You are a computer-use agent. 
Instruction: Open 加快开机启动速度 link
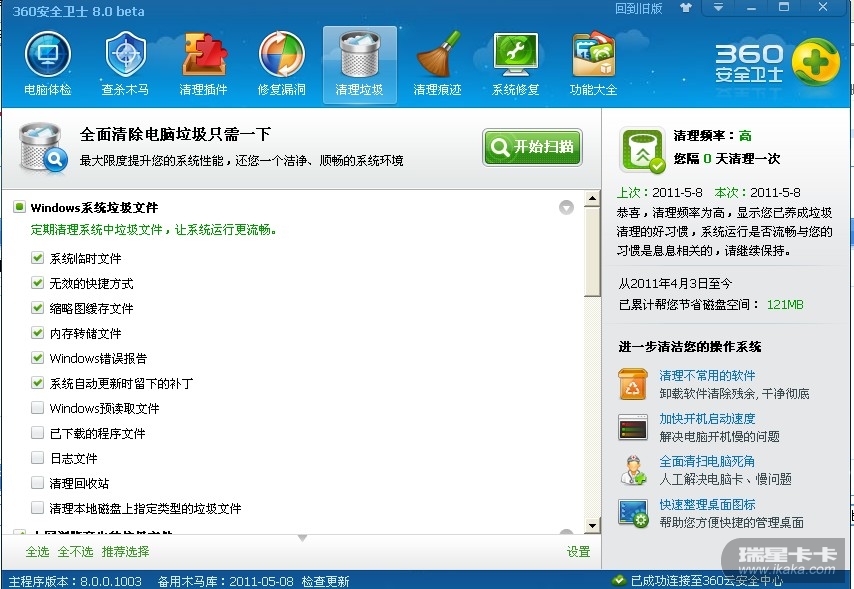[x=707, y=418]
